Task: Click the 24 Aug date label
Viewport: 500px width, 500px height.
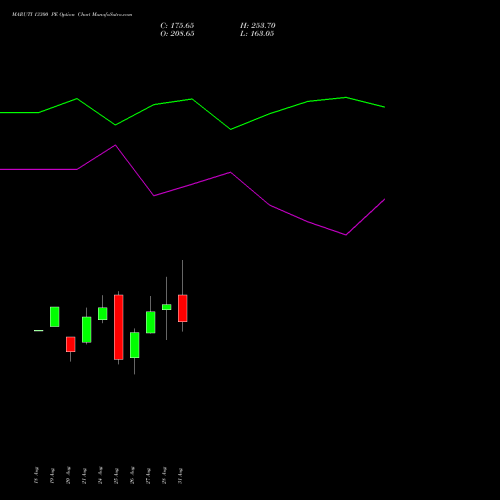Action: coord(100,475)
